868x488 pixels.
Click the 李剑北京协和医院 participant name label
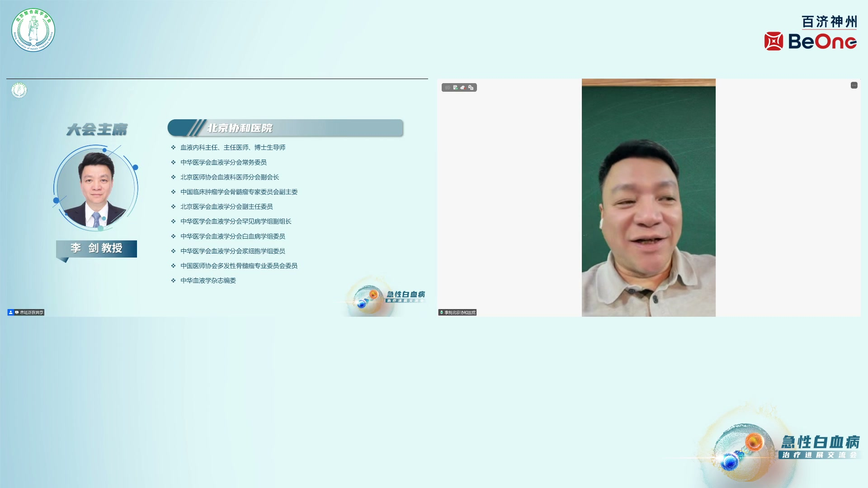pos(457,312)
